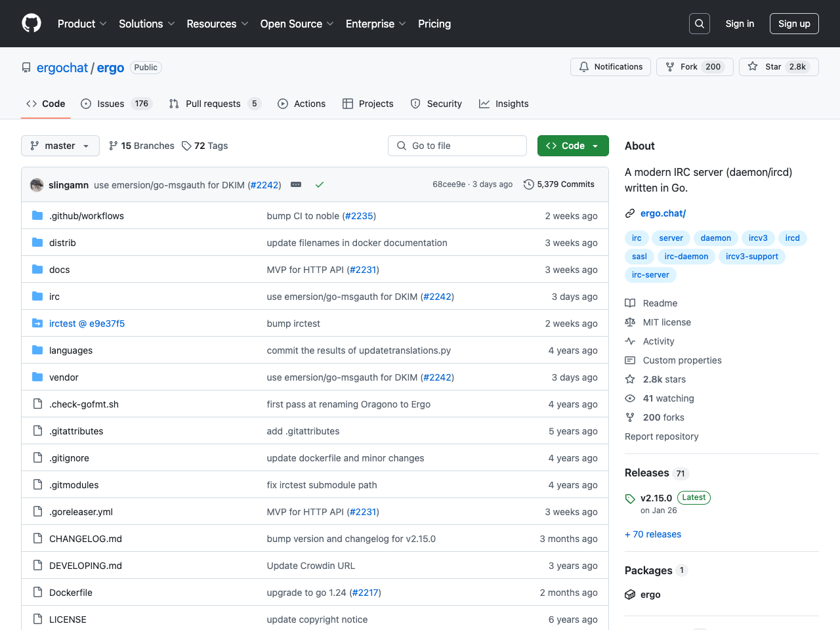Click the package icon beside ergo
This screenshot has width=840, height=630.
[x=630, y=595]
